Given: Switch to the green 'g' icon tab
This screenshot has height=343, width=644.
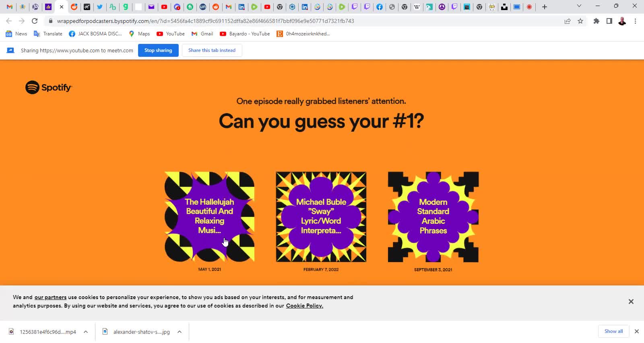Looking at the screenshot, I should [x=126, y=7].
